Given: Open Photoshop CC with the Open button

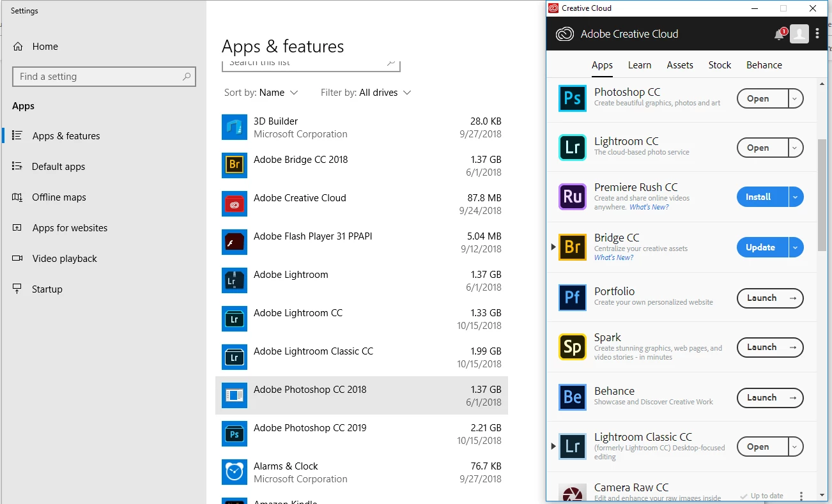Looking at the screenshot, I should pyautogui.click(x=762, y=98).
